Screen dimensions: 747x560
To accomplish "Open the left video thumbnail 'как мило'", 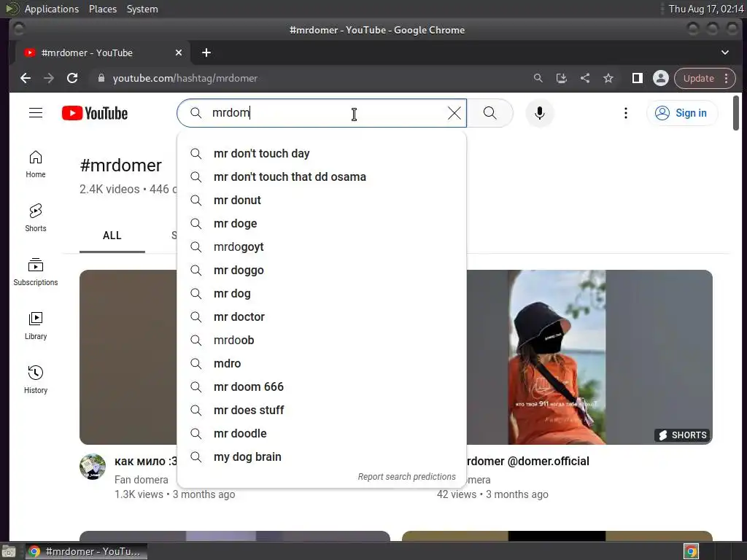I will [x=128, y=357].
